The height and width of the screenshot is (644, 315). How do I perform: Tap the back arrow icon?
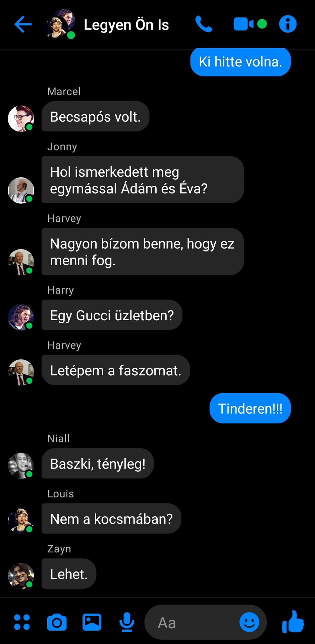[x=23, y=24]
